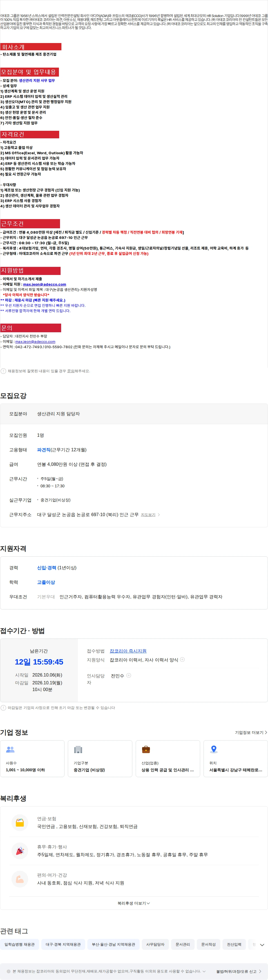Select the 일학습병행 채용관 tag

pos(19,944)
